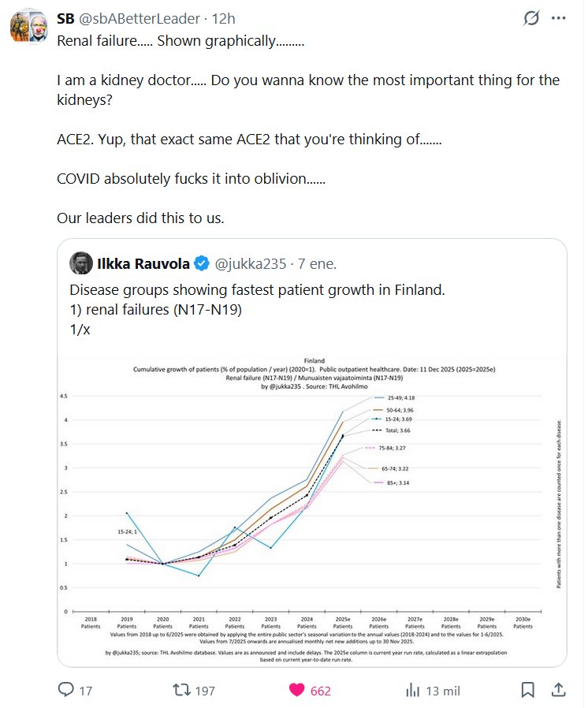Click the blue verified badge beside Ilkka Rauvola

click(202, 263)
